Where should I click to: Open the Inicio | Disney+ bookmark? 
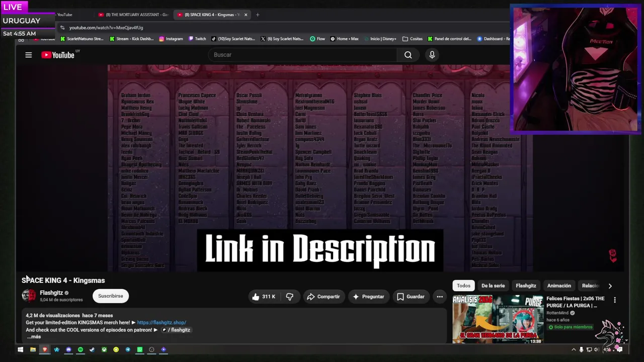click(x=380, y=39)
